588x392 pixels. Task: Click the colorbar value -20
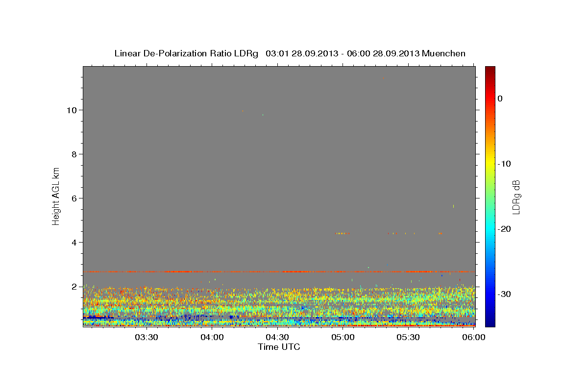click(x=504, y=229)
